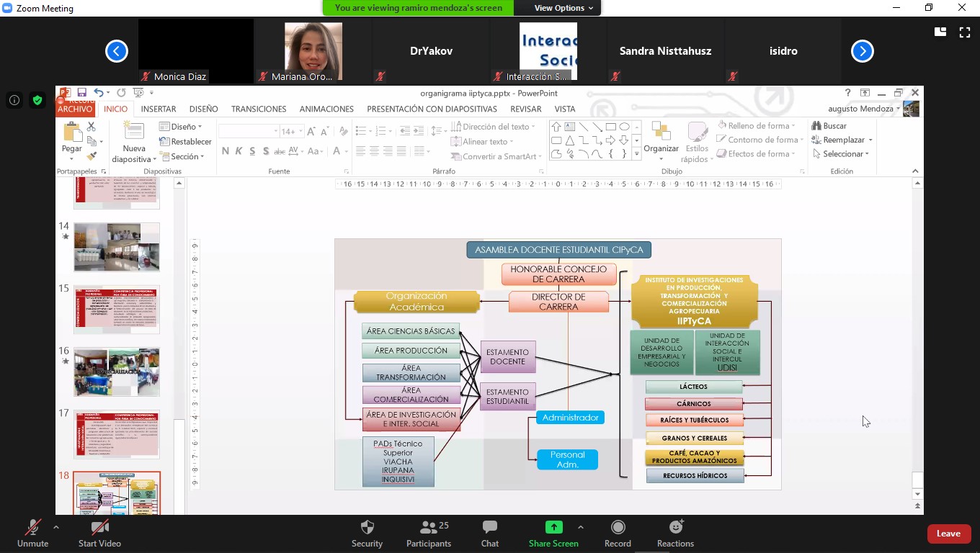Toggle Start Video camera
This screenshot has height=553, width=980.
coord(99,527)
